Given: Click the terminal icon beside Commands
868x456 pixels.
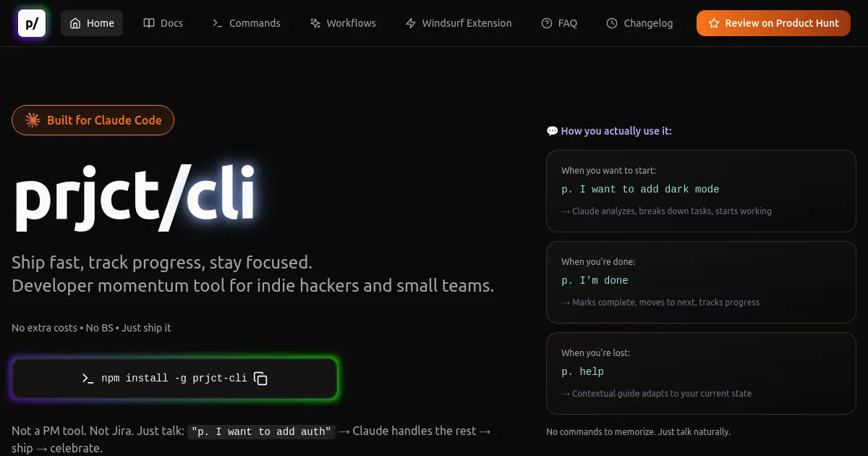Looking at the screenshot, I should pyautogui.click(x=217, y=22).
